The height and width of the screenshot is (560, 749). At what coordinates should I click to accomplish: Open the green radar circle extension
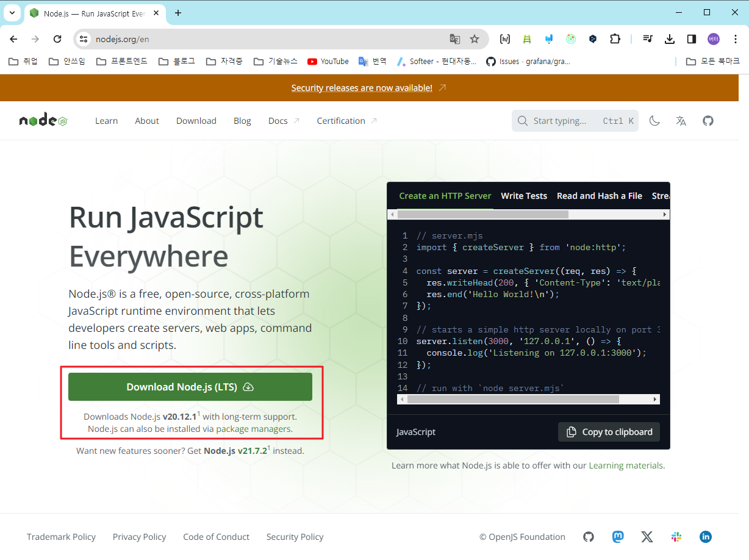tap(571, 39)
